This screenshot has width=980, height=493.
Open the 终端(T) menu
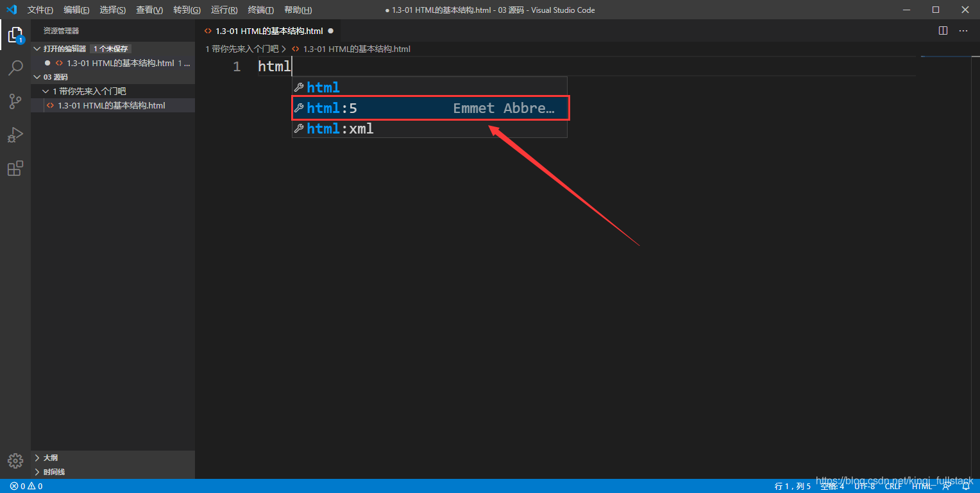coord(260,10)
